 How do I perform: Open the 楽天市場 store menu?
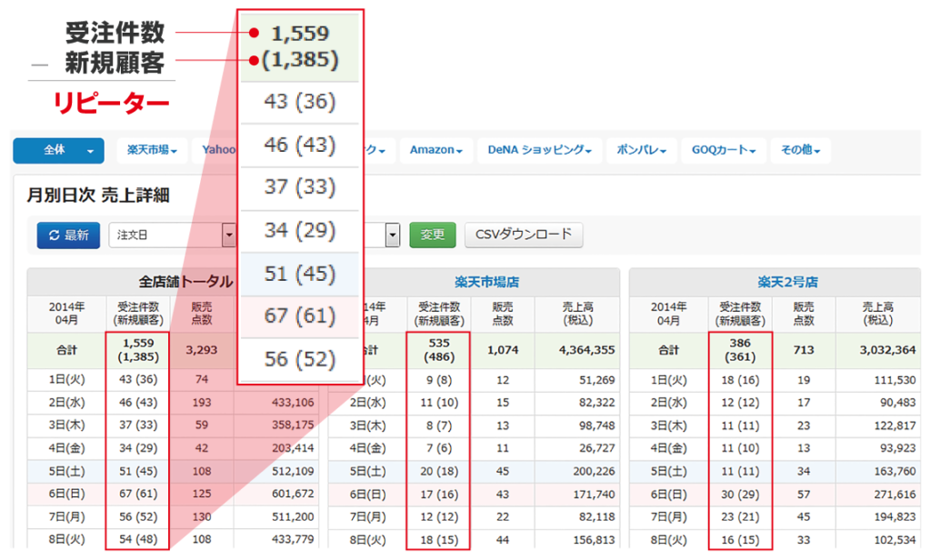[x=152, y=150]
